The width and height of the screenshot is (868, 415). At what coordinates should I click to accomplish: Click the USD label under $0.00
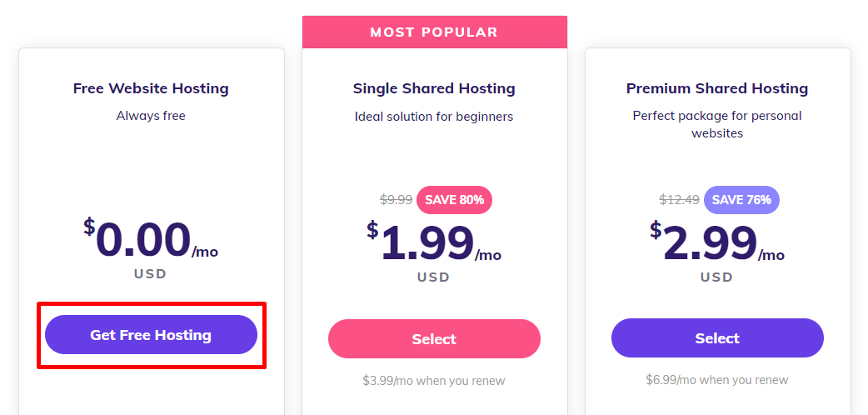(151, 273)
